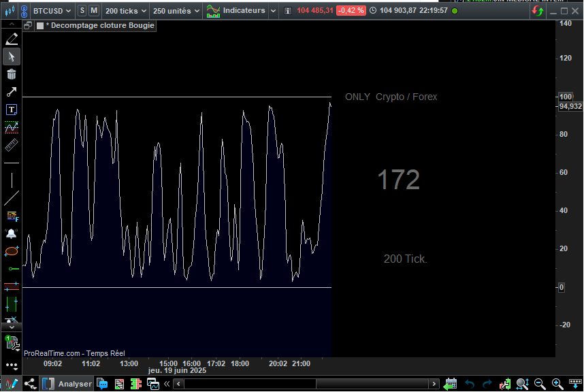The width and height of the screenshot is (584, 392).
Task: Click the bell alert tool
Action: click(x=12, y=234)
